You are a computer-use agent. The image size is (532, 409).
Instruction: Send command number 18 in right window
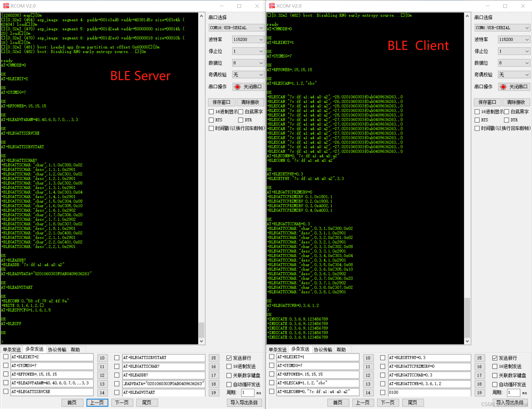[x=479, y=384]
